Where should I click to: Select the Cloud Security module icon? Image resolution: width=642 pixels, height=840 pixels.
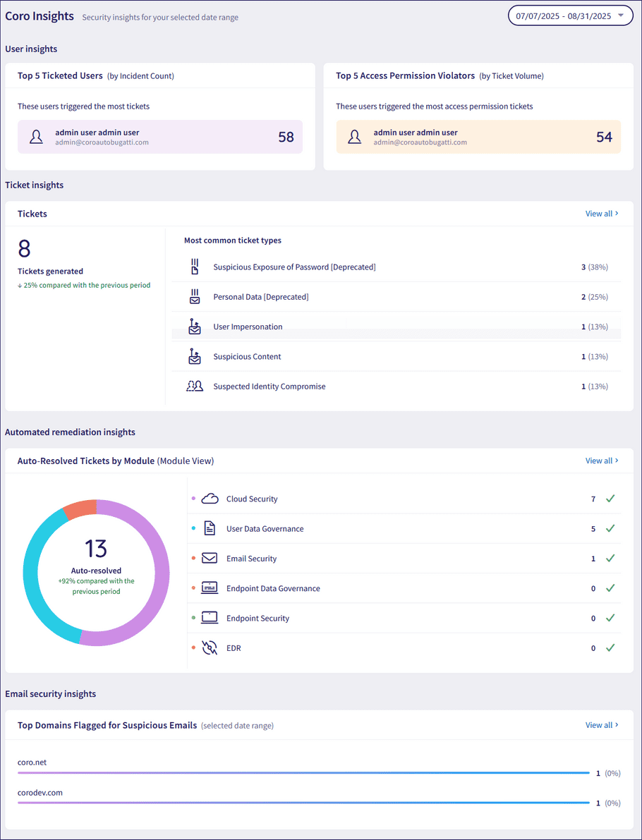coord(210,498)
